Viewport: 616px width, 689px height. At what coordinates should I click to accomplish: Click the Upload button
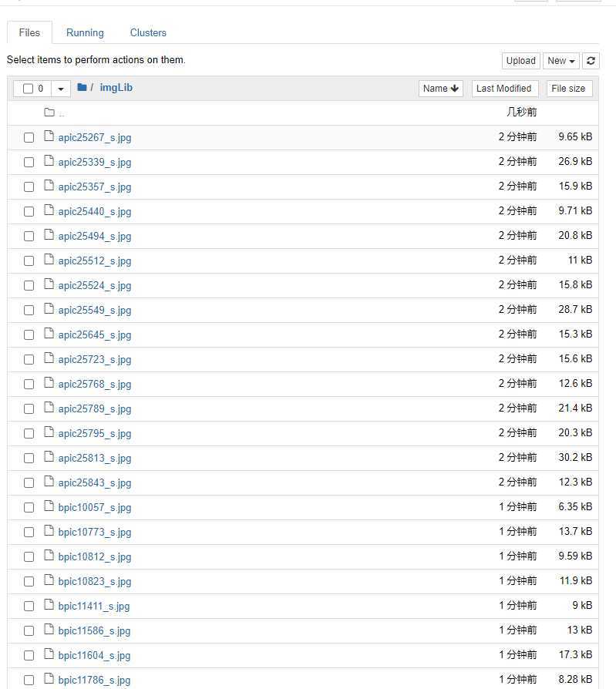click(521, 61)
